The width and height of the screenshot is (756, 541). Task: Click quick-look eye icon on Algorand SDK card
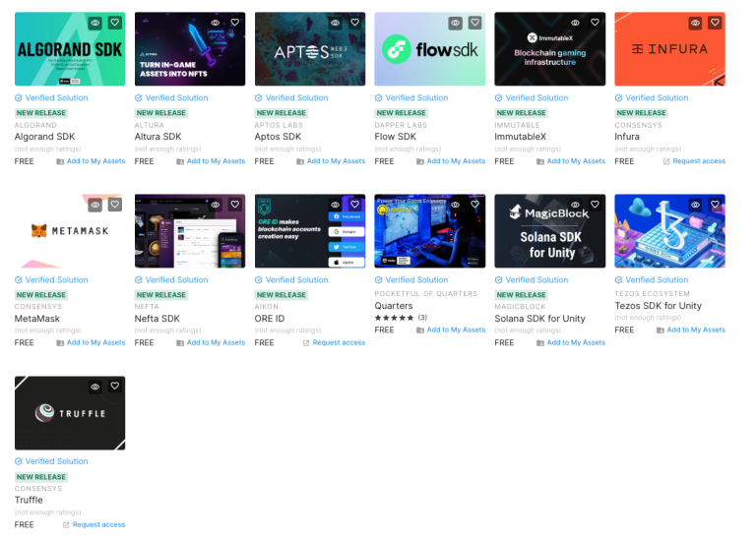coord(95,23)
